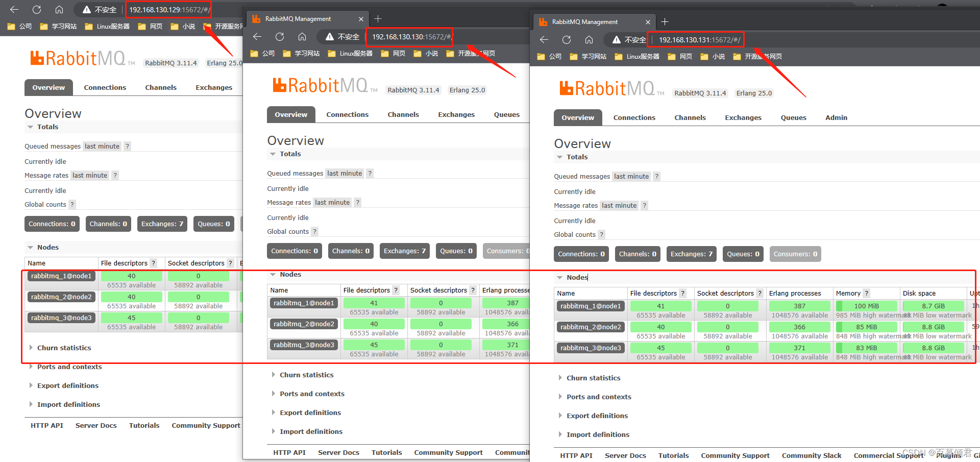This screenshot has height=462, width=980.
Task: Open Linux服务器 bookmark folder in right window
Action: [637, 57]
